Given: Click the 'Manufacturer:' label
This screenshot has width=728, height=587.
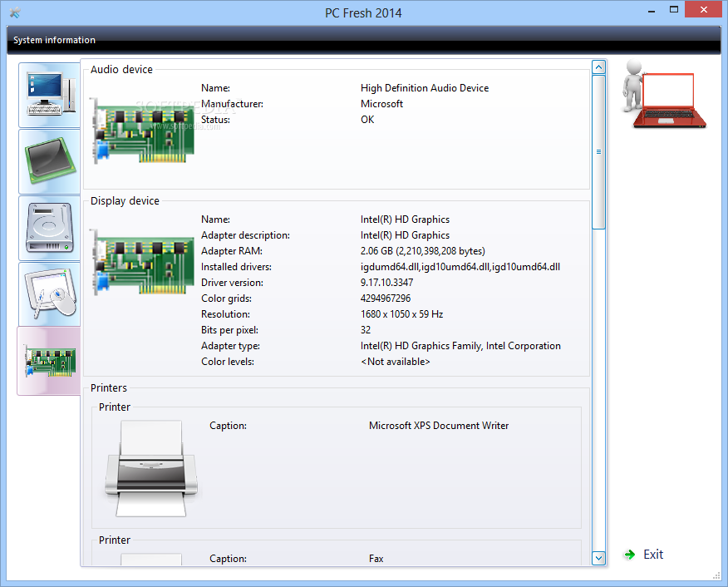Looking at the screenshot, I should tap(232, 104).
